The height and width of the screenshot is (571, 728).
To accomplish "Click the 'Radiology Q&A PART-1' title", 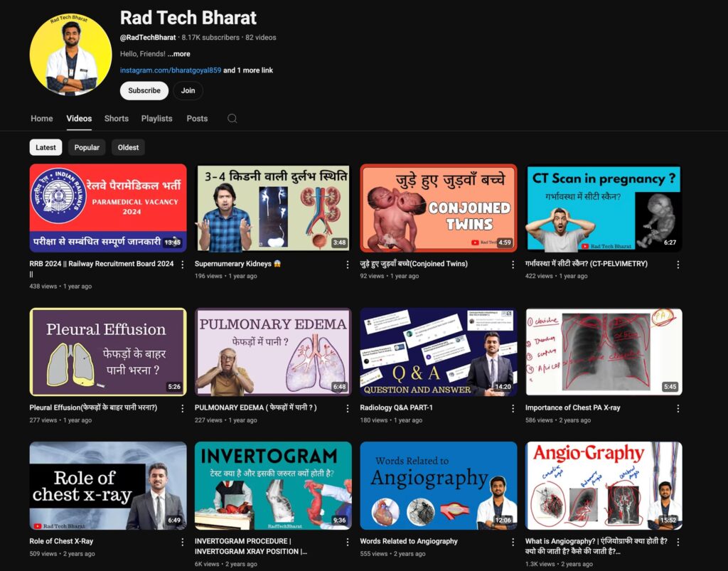I will 396,407.
